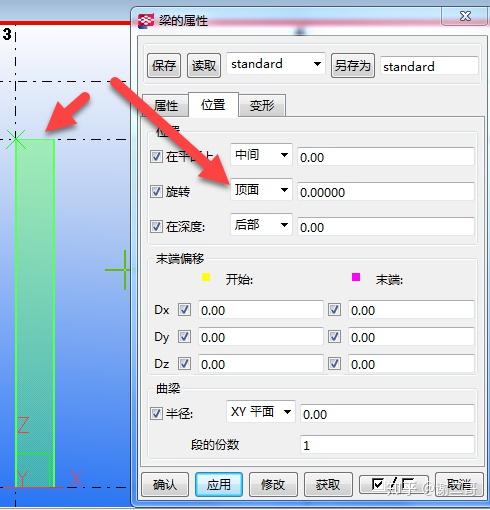490x510 pixels.
Task: Select the green beam in model view
Action: point(35,312)
